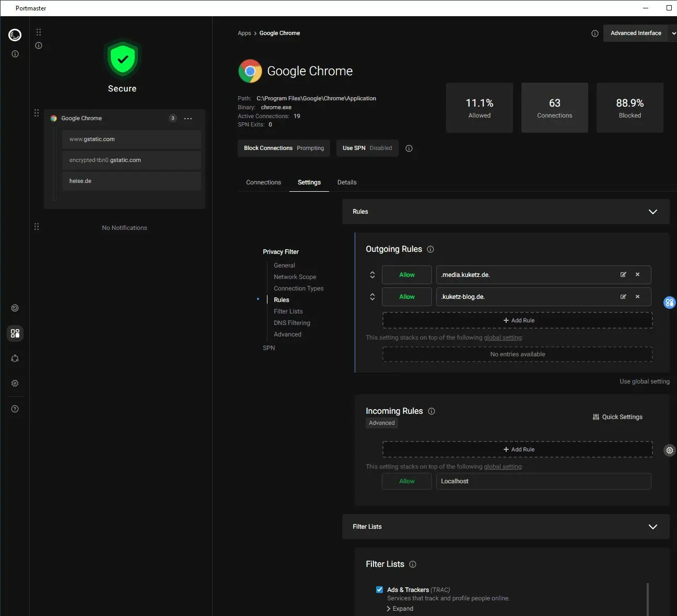Reorder arrows for .kuketz-blog.de. rule
The image size is (677, 616).
(x=372, y=297)
